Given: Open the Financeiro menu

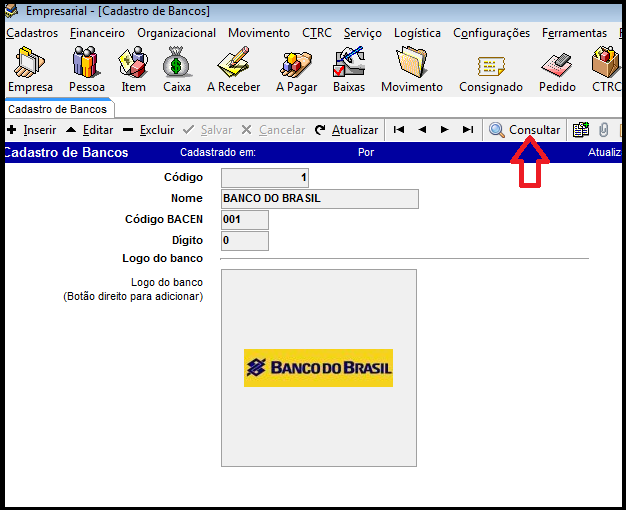Looking at the screenshot, I should tap(97, 33).
